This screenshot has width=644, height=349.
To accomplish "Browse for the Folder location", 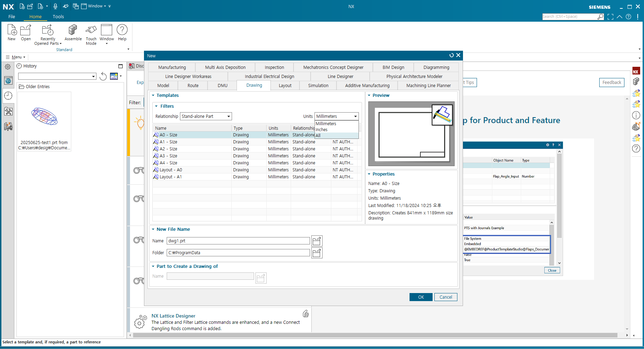I will [317, 253].
